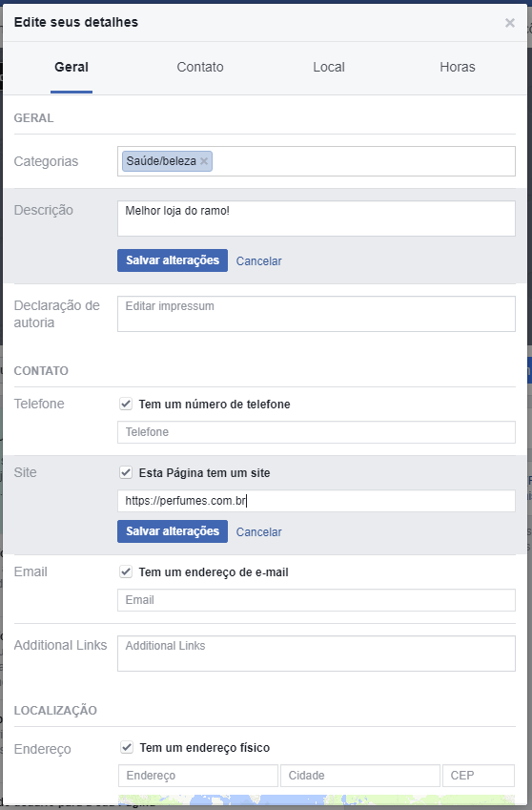
Task: Uncheck Tem um endereço de e-mail
Action: click(x=126, y=571)
